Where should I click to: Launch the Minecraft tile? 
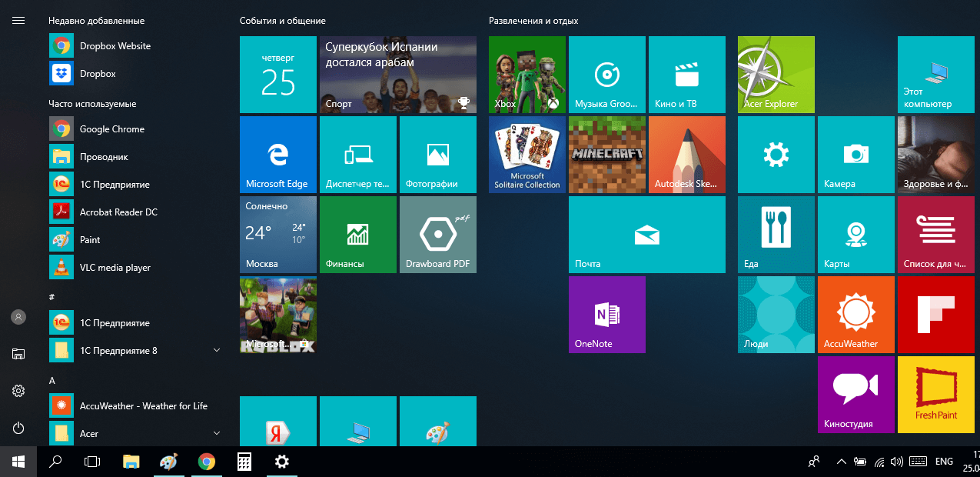[607, 155]
